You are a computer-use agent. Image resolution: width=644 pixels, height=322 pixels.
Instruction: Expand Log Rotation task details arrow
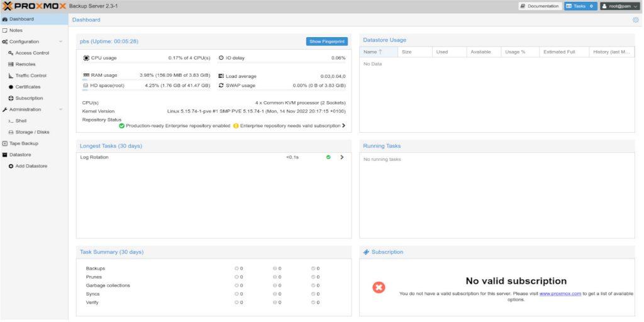pos(342,157)
